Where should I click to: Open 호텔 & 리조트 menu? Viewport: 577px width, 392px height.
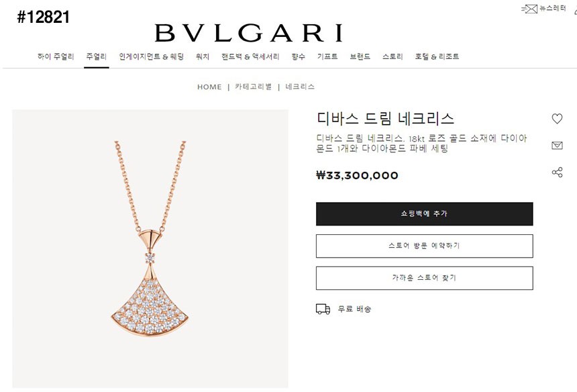tap(437, 56)
